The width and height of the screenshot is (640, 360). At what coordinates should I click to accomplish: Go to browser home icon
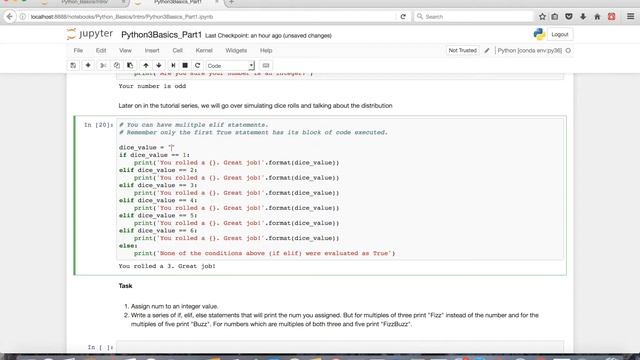click(x=597, y=17)
